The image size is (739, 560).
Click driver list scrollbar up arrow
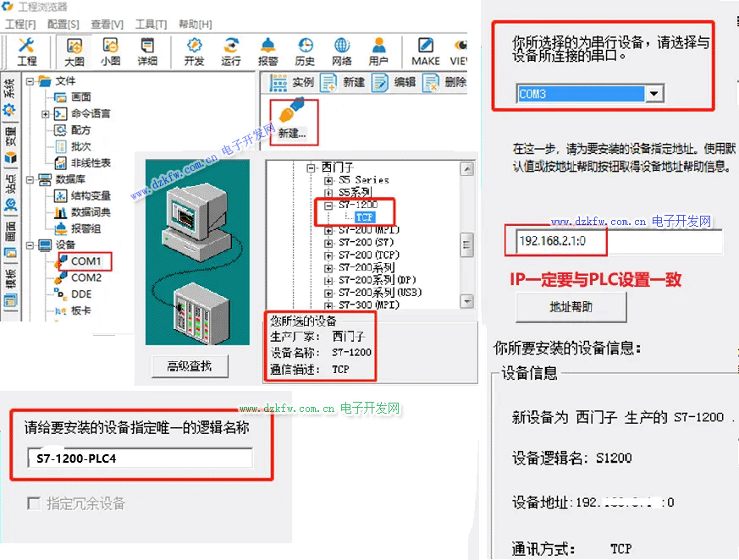pos(466,168)
